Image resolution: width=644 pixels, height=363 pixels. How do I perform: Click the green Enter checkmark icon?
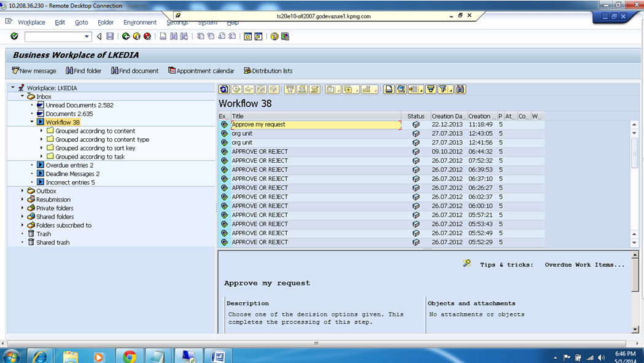[15, 36]
